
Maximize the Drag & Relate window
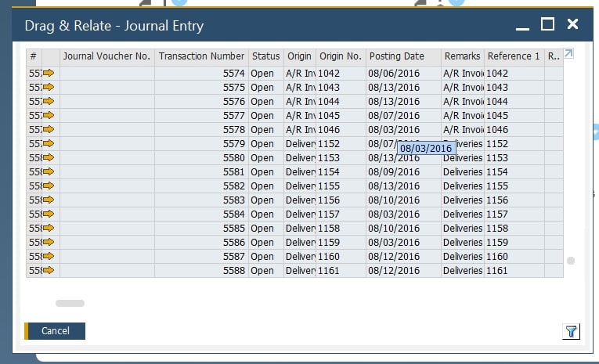point(547,24)
